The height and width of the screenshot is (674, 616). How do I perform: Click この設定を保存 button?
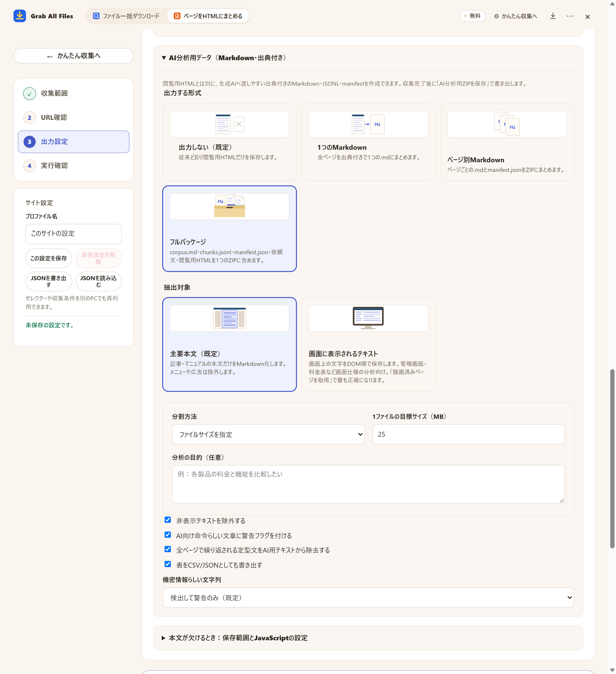pyautogui.click(x=49, y=258)
